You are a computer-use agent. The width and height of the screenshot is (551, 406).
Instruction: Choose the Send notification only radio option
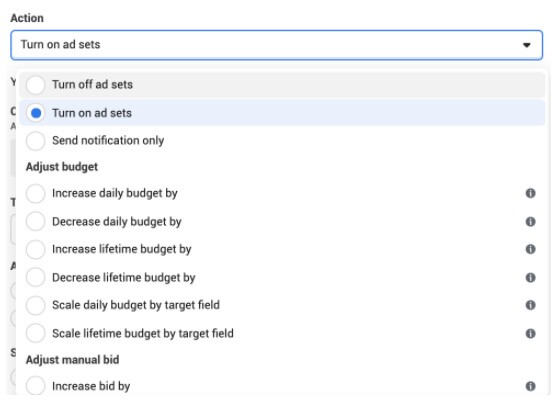(35, 141)
